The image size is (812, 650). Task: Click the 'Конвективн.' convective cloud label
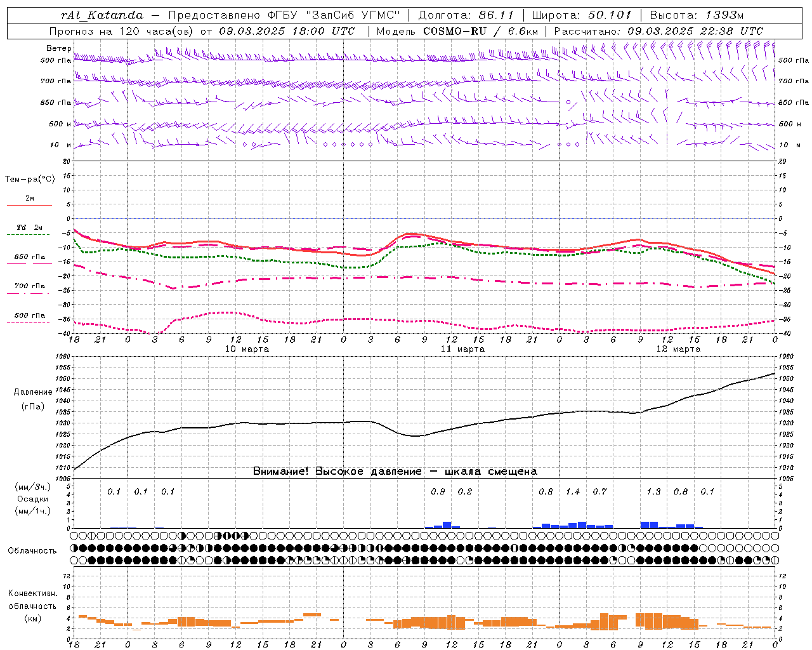(x=32, y=594)
